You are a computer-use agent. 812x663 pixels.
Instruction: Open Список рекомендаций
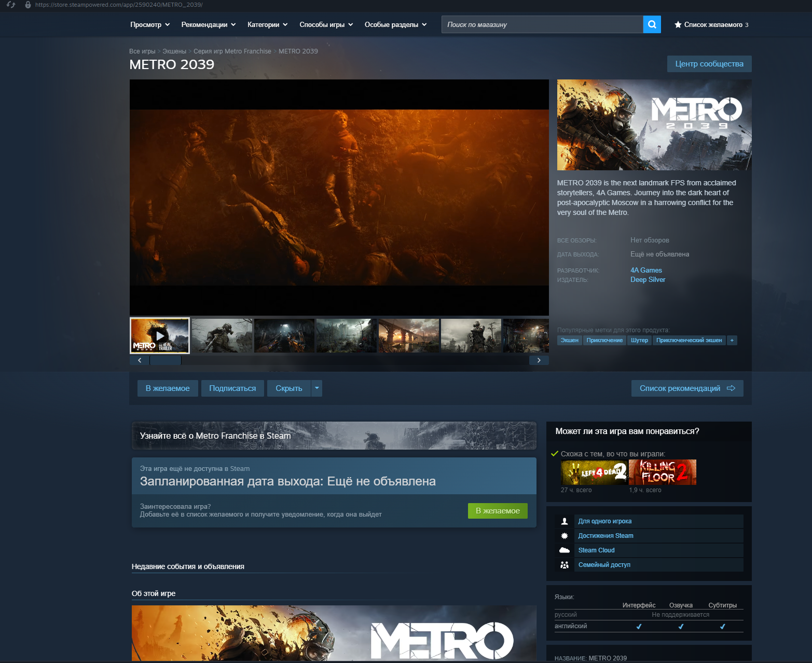point(687,388)
